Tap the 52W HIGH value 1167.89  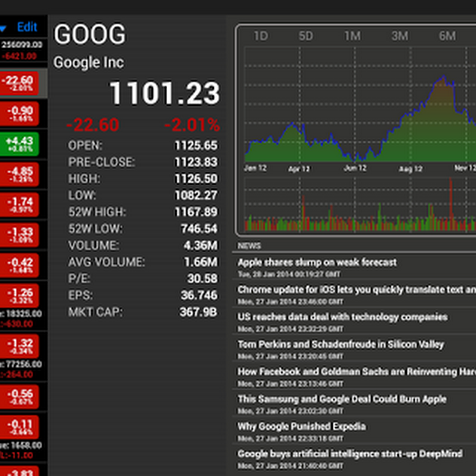196,212
